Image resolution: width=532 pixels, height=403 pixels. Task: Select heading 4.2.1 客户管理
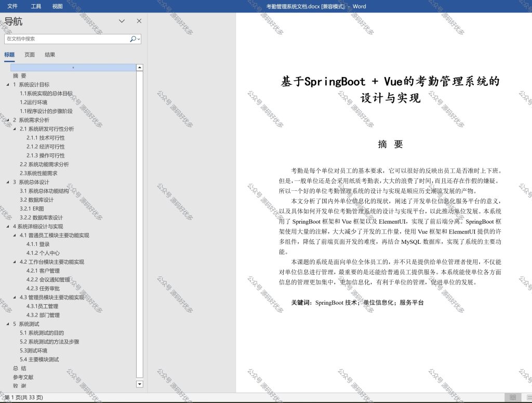click(43, 271)
